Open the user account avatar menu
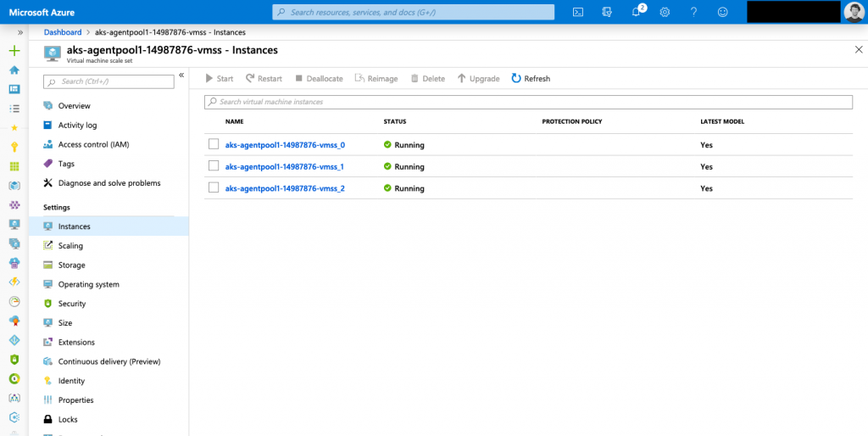Screen dimensions: 868x436 tap(854, 12)
